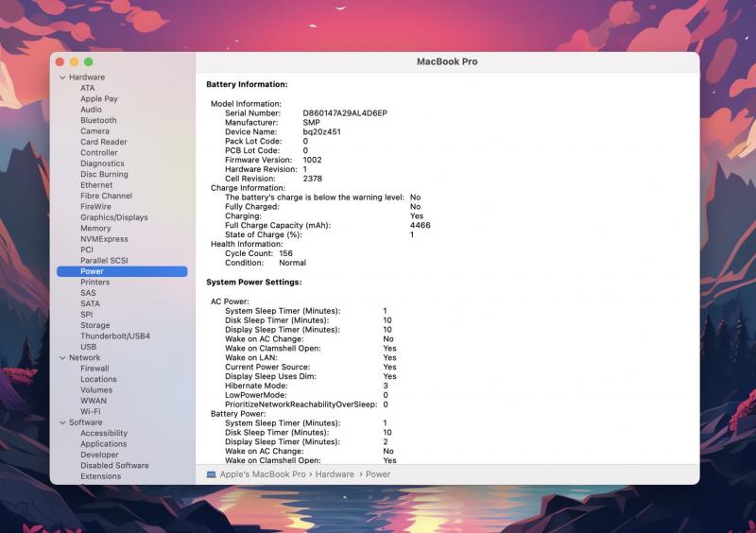
Task: Open the SATA entry
Action: point(90,304)
